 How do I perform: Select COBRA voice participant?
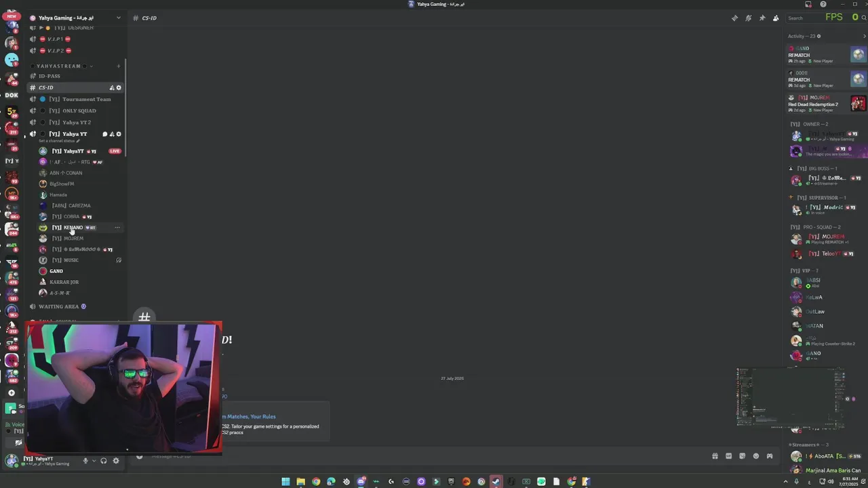coord(79,216)
